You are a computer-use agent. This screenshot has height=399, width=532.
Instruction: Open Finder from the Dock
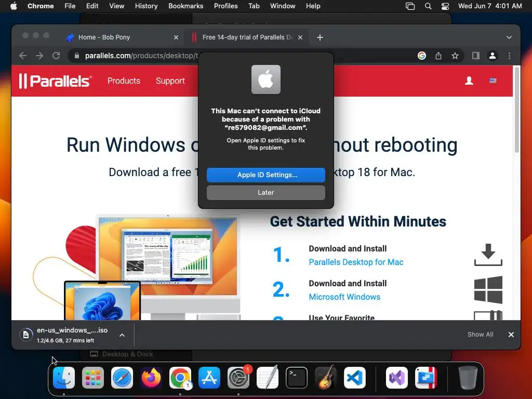pos(64,378)
